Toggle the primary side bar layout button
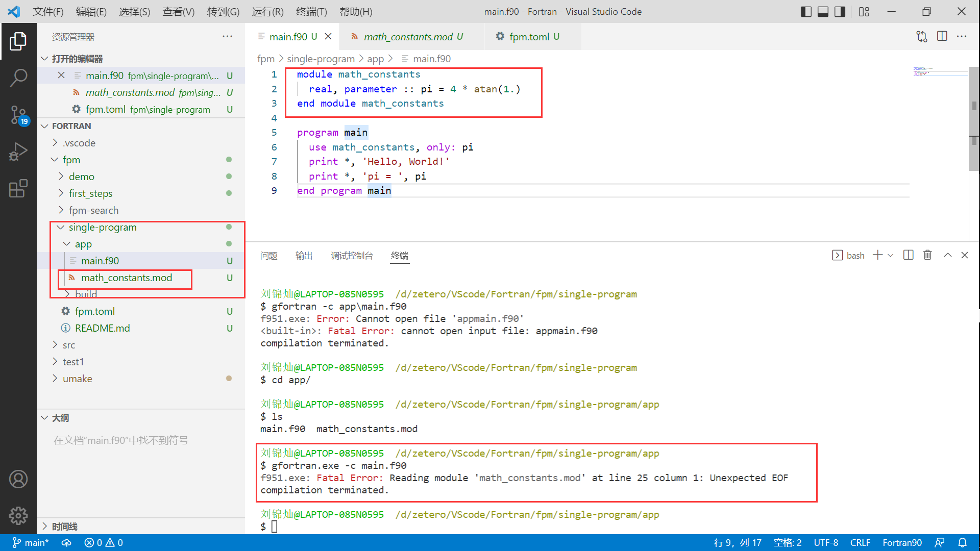Screen dimensions: 980x551 pos(806,11)
